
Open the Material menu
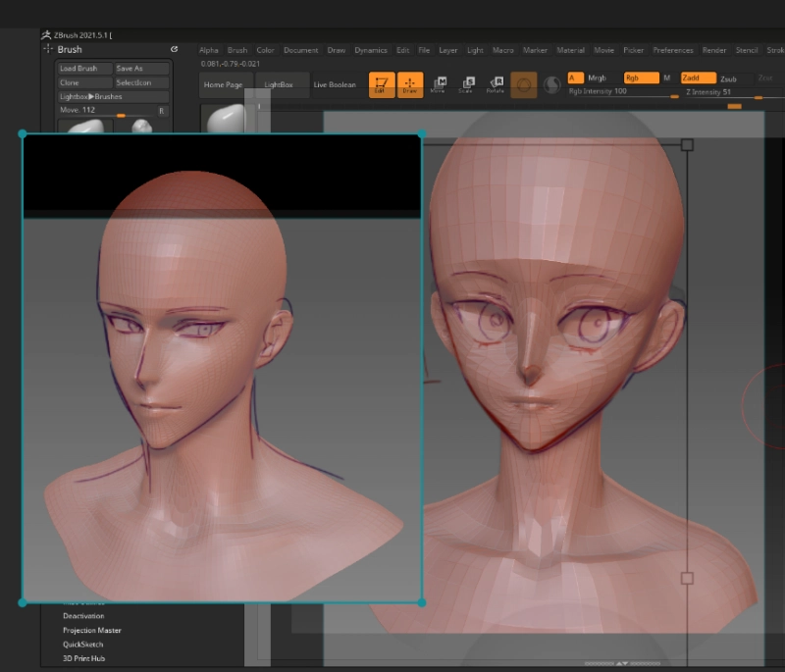tap(570, 50)
